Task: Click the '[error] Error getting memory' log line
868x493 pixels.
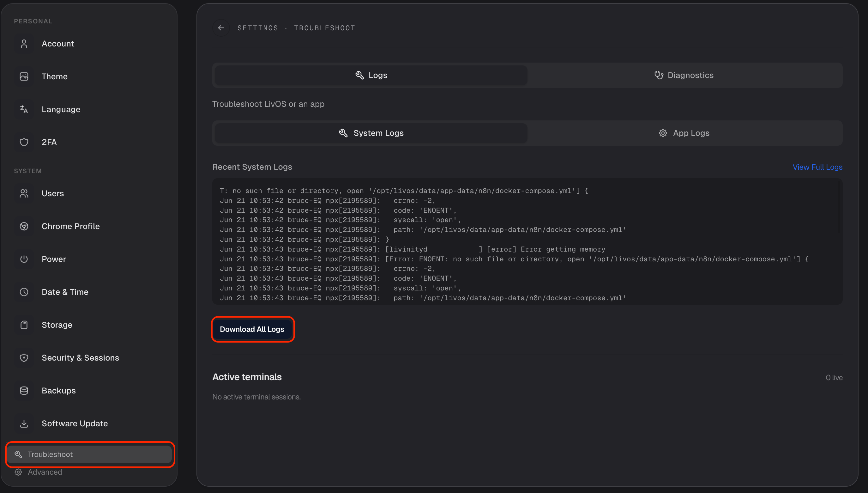Action: [x=413, y=249]
